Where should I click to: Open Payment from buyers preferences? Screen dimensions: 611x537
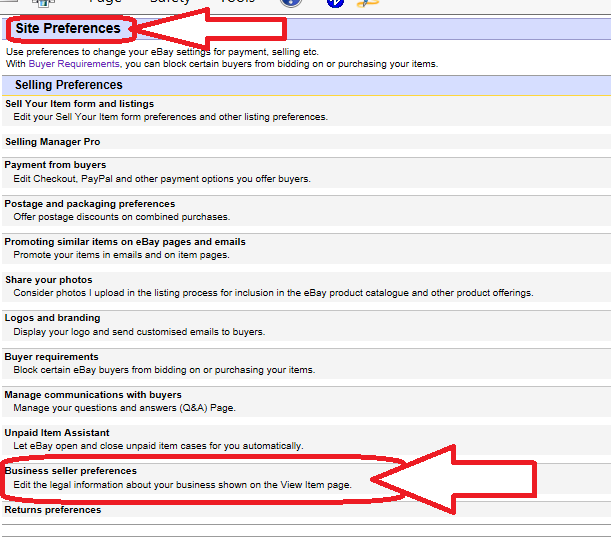pyautogui.click(x=55, y=165)
